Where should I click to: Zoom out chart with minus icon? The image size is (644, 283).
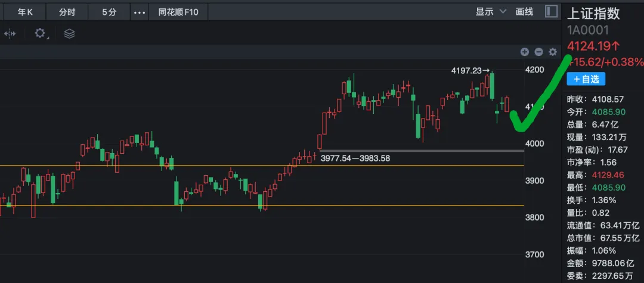538,52
